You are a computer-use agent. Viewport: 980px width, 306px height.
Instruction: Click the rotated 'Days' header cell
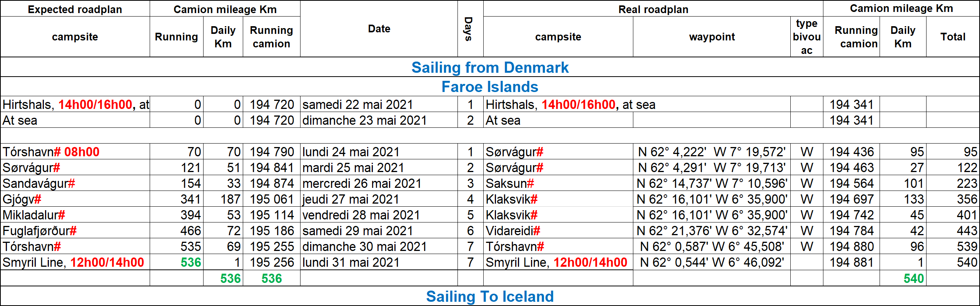(x=470, y=29)
